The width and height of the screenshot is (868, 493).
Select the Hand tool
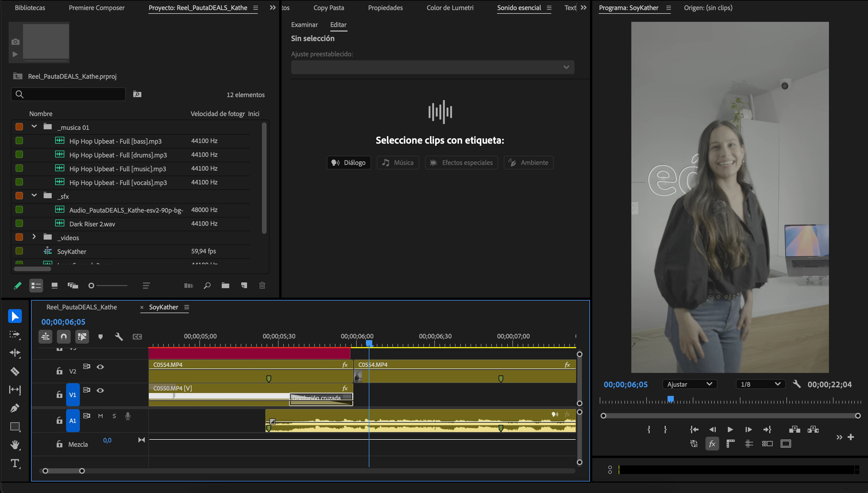coord(15,444)
